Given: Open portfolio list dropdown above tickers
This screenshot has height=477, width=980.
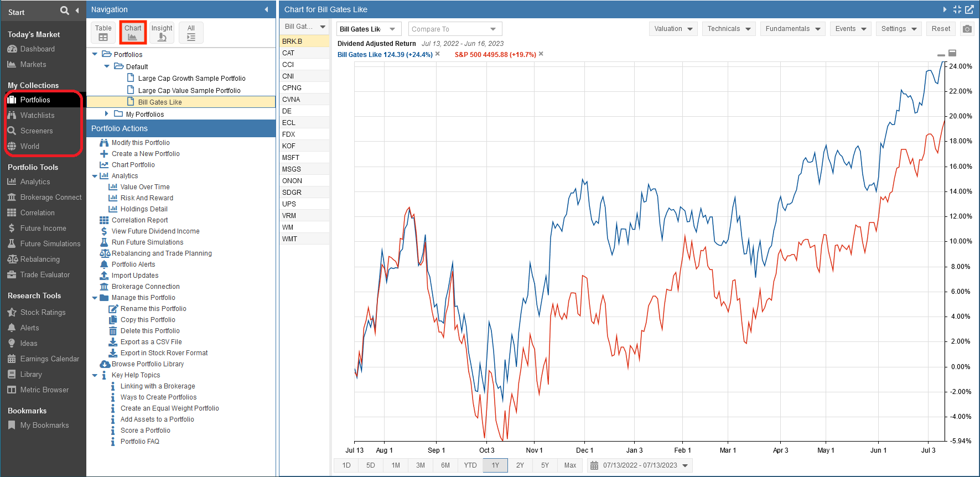Looking at the screenshot, I should click(x=305, y=27).
